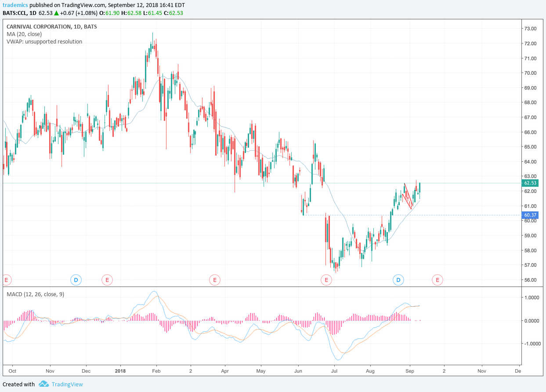Click the green up-triangle price change icon
546x392 pixels.
(x=57, y=13)
